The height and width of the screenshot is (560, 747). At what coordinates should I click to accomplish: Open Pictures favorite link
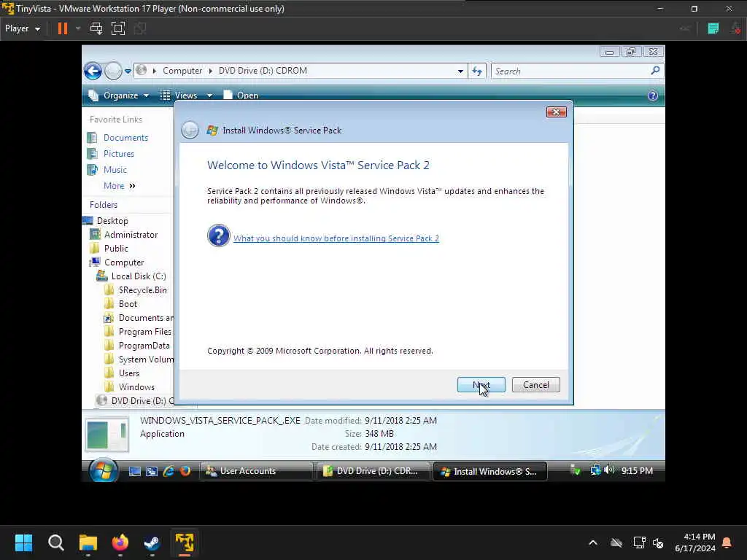tap(119, 154)
